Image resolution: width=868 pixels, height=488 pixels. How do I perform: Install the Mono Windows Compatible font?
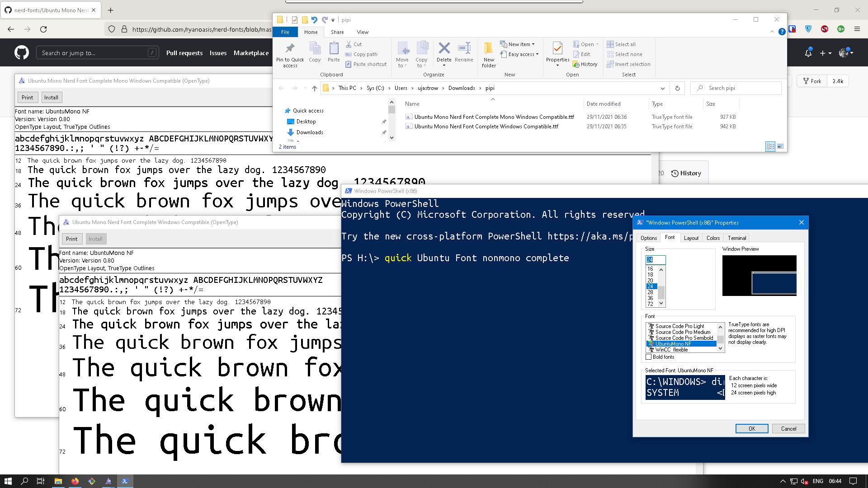51,98
